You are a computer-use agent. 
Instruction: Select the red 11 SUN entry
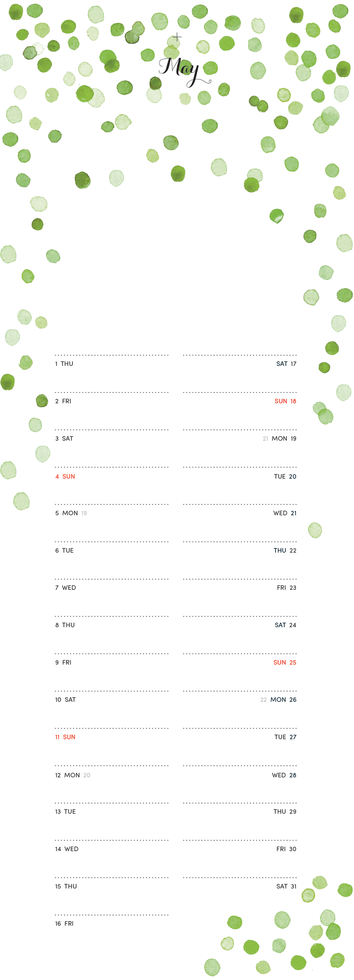point(65,737)
